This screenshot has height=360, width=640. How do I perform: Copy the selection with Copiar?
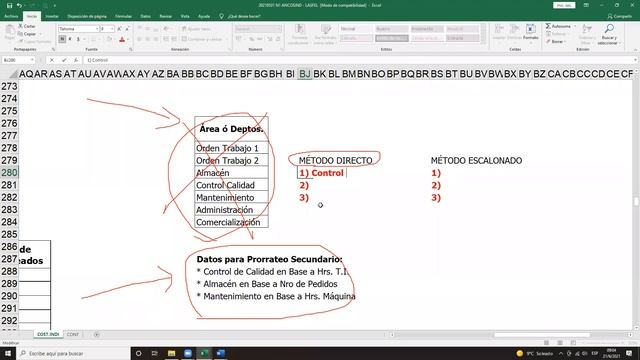point(28,34)
